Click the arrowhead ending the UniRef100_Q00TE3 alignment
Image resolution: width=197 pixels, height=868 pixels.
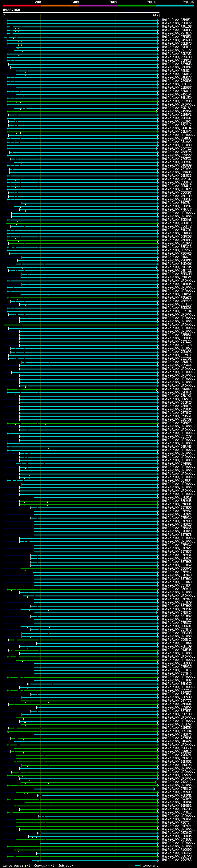157,149
